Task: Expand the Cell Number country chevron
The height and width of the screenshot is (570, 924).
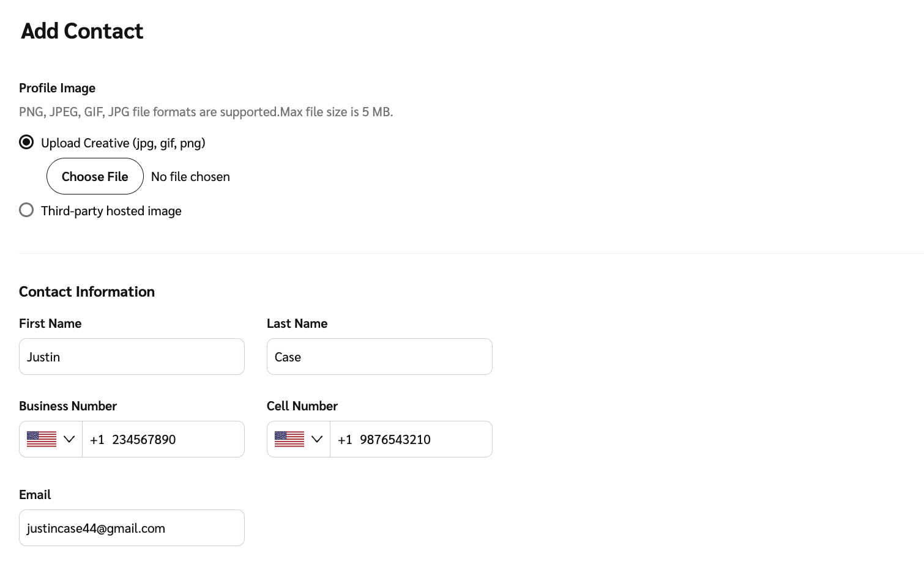Action: pyautogui.click(x=317, y=439)
